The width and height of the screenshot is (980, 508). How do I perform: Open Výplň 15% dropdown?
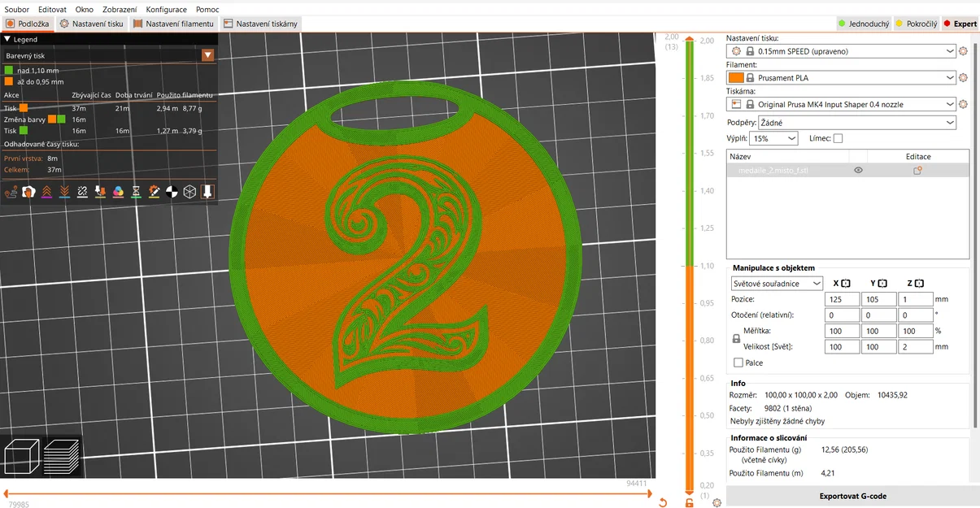[x=775, y=138]
